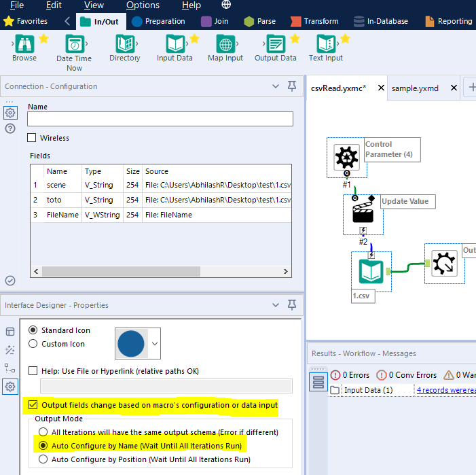Select the Date Time Now tool
The width and height of the screenshot is (476, 475).
click(x=74, y=44)
